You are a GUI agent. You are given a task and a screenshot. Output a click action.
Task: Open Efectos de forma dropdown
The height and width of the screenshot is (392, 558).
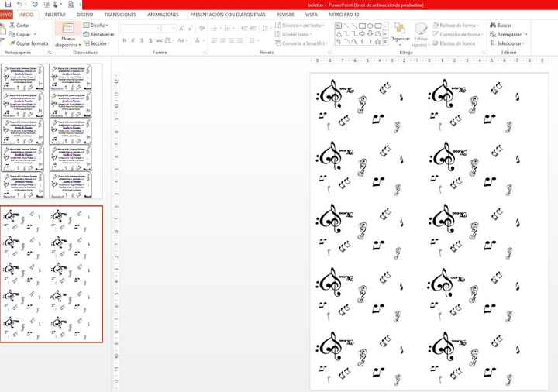(456, 43)
